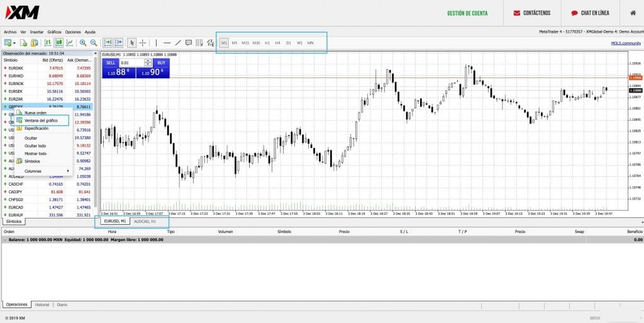Click the zoom in magnifier icon

click(83, 43)
